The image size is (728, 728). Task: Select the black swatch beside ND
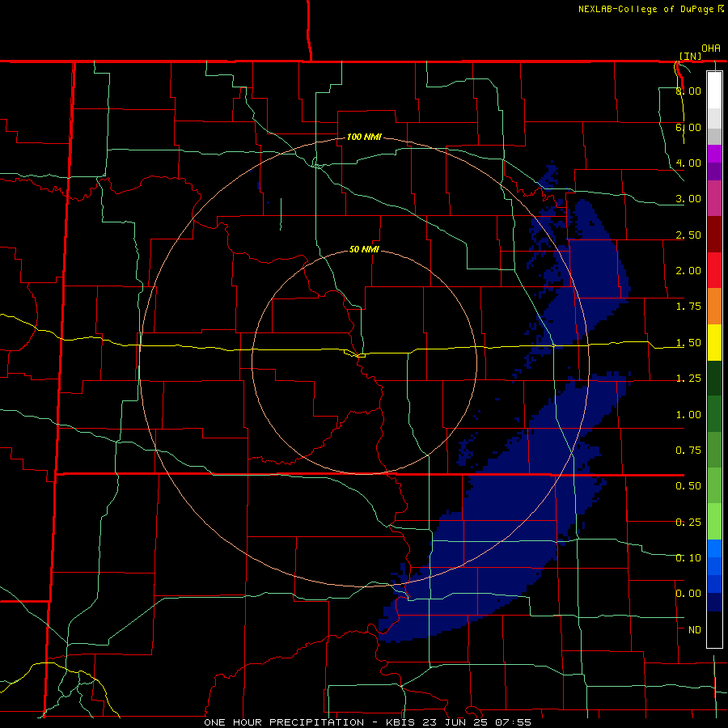pos(714,629)
